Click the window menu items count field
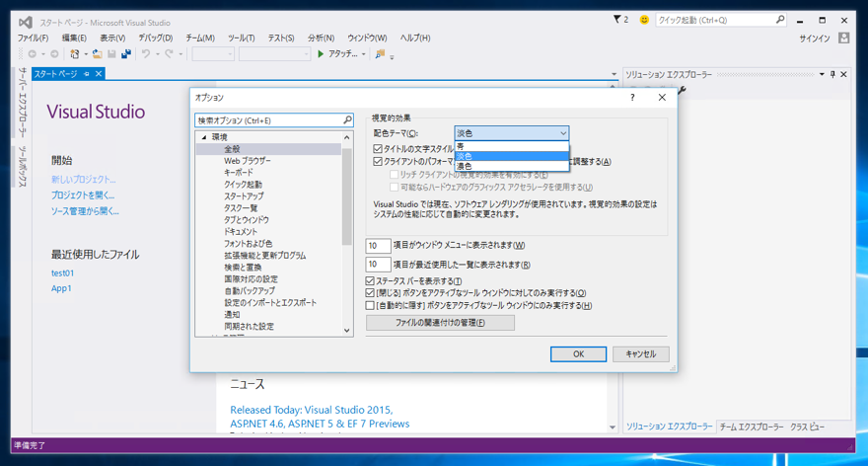868x466 pixels. click(x=378, y=246)
